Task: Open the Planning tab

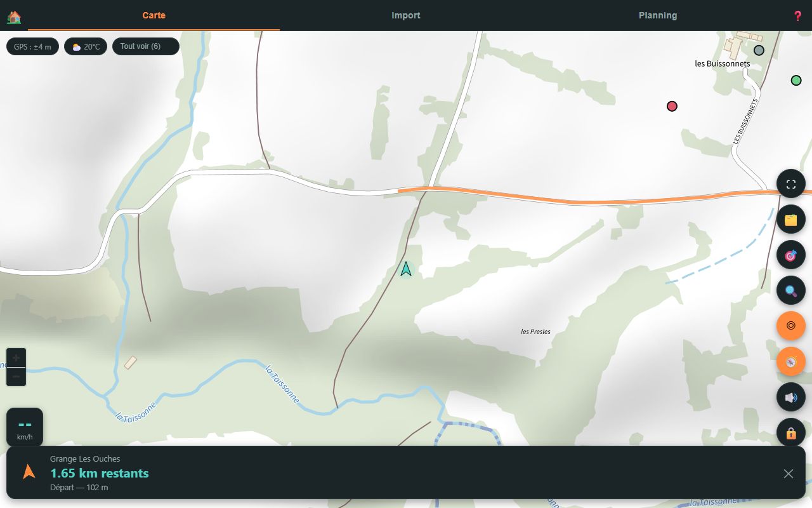Action: pos(658,15)
